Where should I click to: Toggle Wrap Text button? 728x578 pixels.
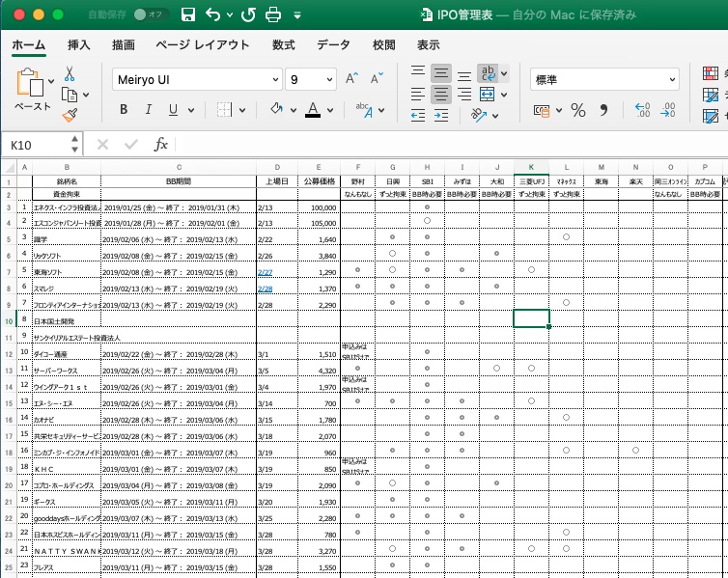point(488,72)
